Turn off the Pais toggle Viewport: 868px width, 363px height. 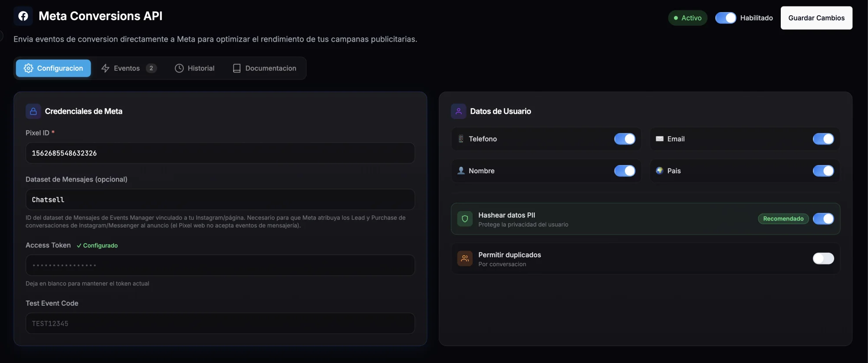click(823, 171)
